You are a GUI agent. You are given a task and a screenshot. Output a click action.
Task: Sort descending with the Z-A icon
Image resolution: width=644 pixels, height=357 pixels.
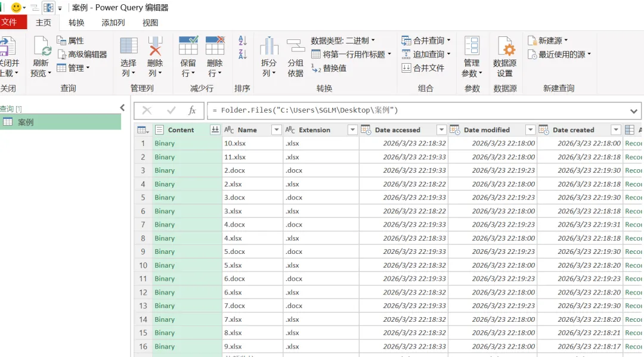(242, 54)
